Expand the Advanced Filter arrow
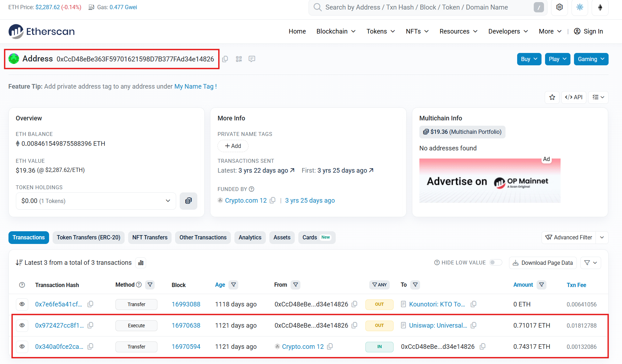Viewport: 622px width, 364px height. 602,237
